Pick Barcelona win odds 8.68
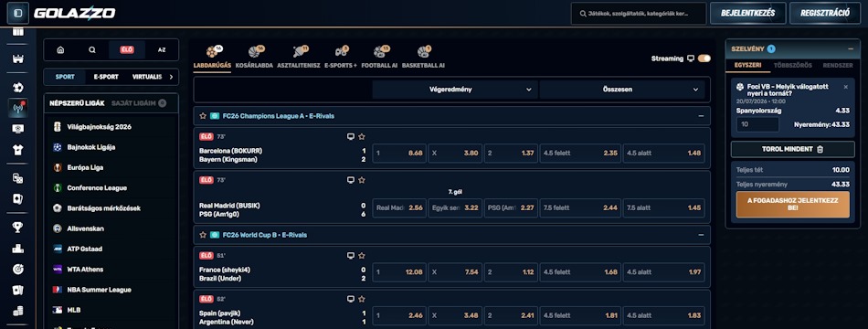 [x=399, y=154]
